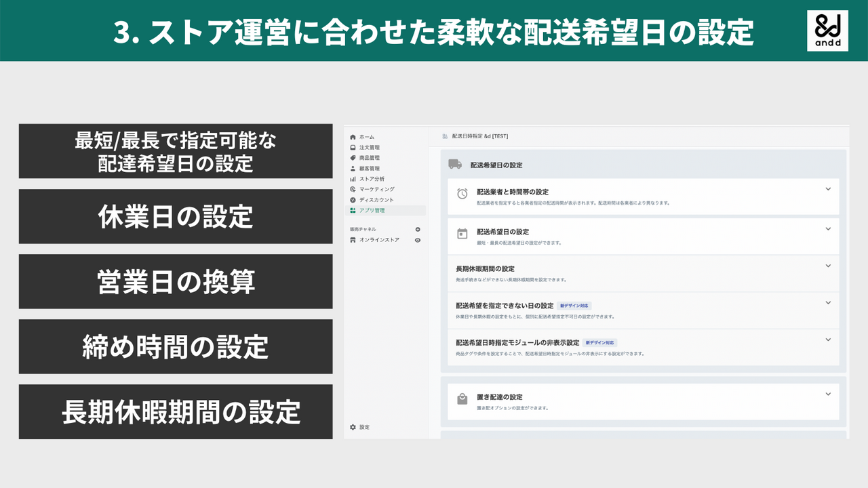Open 顧客管理 in the sidebar menu

[370, 168]
